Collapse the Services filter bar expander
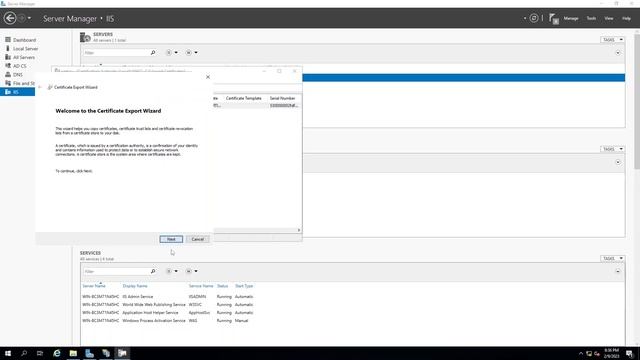 618,271
